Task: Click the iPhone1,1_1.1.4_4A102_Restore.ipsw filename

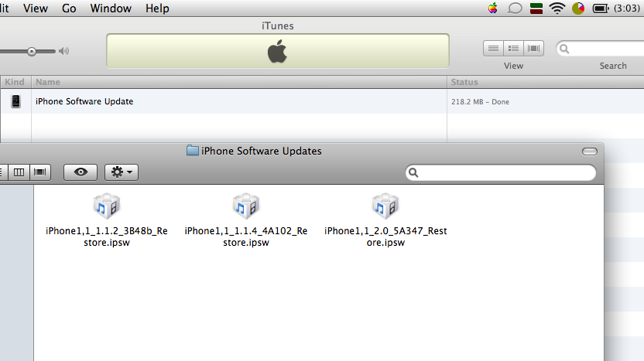Action: tap(246, 237)
